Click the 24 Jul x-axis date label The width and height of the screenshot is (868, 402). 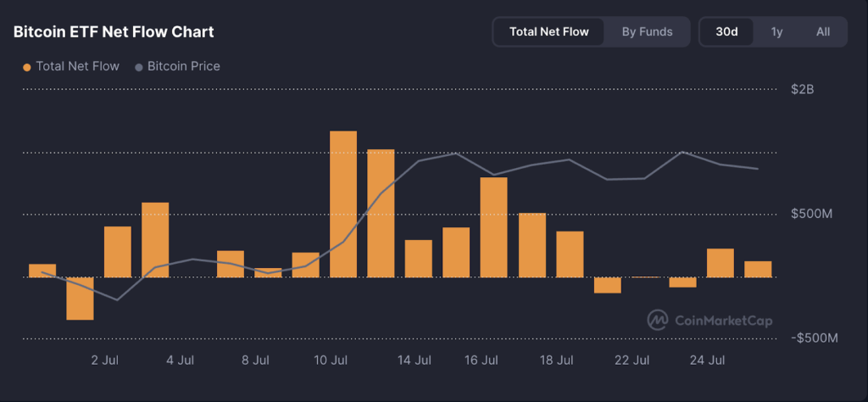coord(708,360)
